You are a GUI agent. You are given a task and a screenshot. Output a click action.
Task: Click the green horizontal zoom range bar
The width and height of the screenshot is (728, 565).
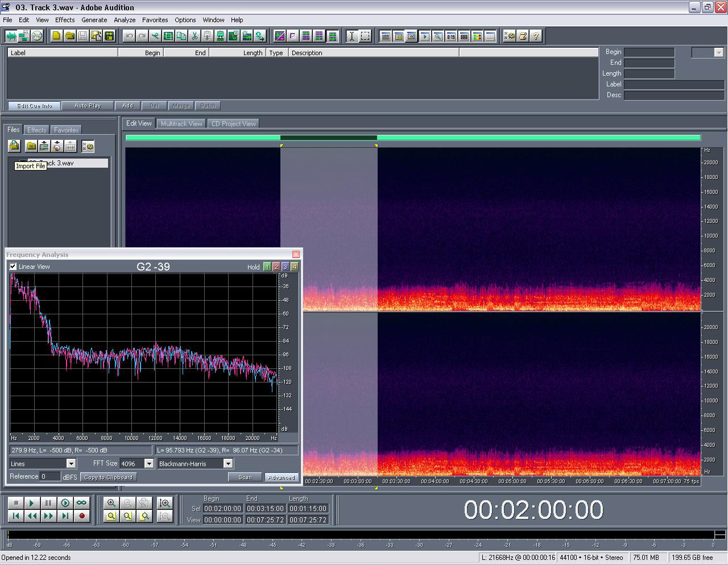(x=413, y=138)
